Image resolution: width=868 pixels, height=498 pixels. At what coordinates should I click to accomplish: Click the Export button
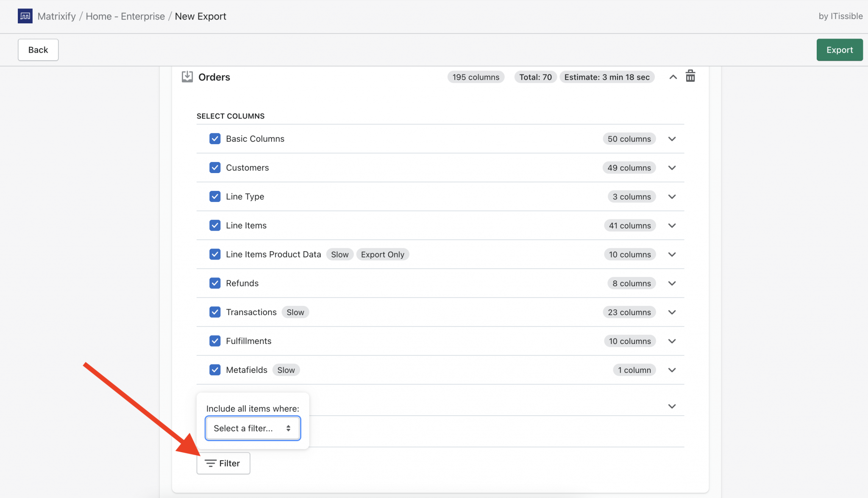click(839, 50)
